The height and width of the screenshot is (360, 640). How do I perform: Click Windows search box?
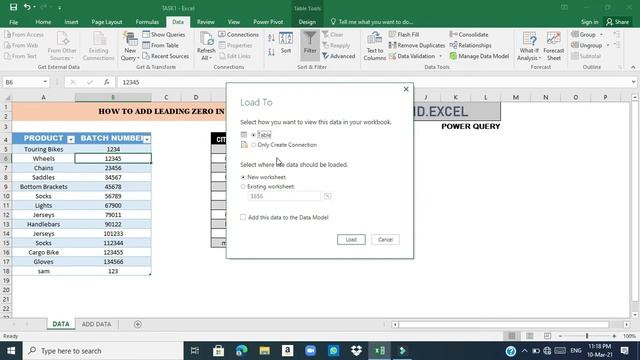(x=102, y=351)
